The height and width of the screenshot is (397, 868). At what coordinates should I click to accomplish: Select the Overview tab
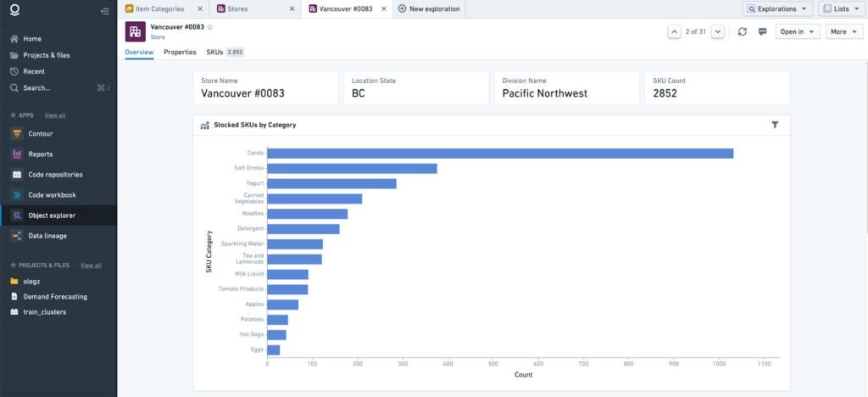pyautogui.click(x=139, y=52)
